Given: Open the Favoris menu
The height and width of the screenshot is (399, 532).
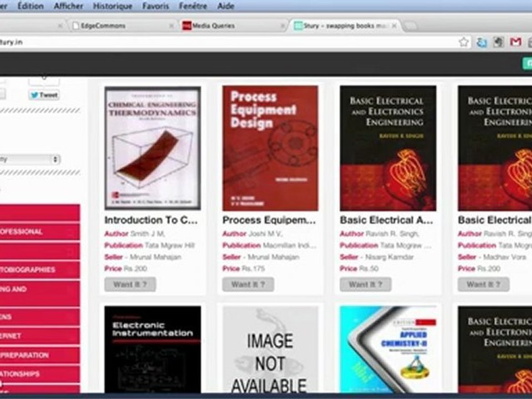Looking at the screenshot, I should point(155,6).
